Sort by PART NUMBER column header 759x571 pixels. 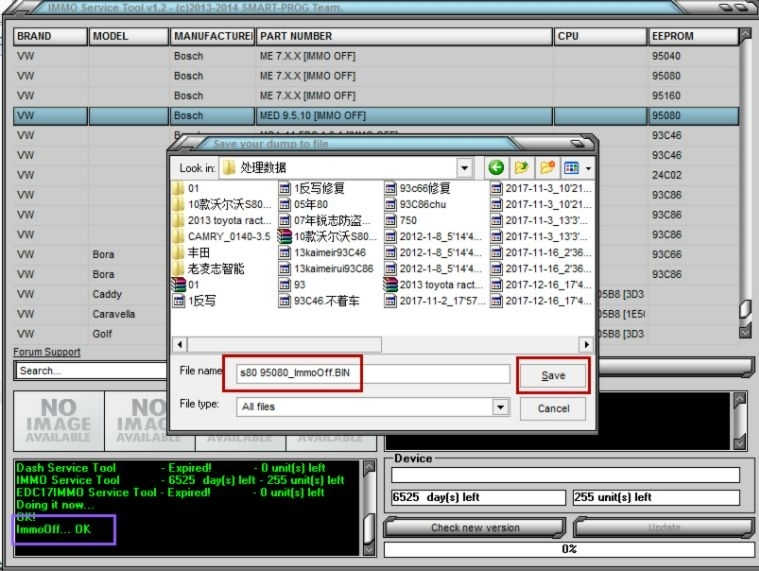click(x=404, y=36)
